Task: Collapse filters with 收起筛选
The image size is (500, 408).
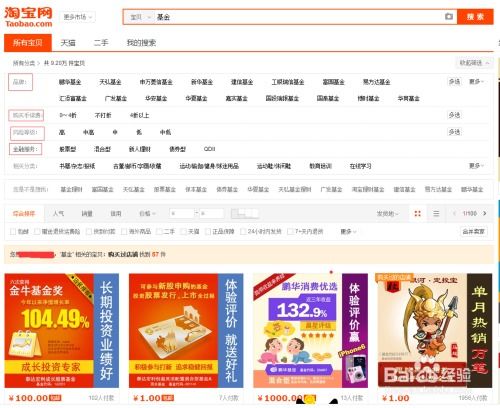Action: click(x=474, y=63)
